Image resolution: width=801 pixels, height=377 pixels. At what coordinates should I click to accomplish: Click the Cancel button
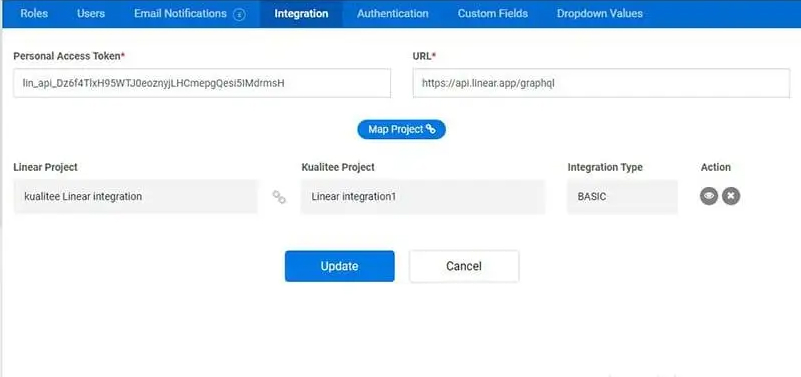pyautogui.click(x=464, y=266)
